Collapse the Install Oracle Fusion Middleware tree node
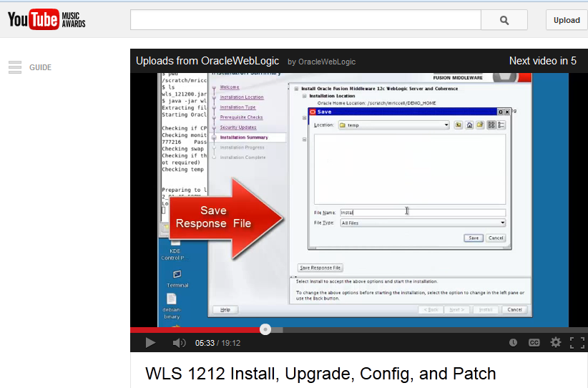The height and width of the screenshot is (388, 588). [296, 89]
